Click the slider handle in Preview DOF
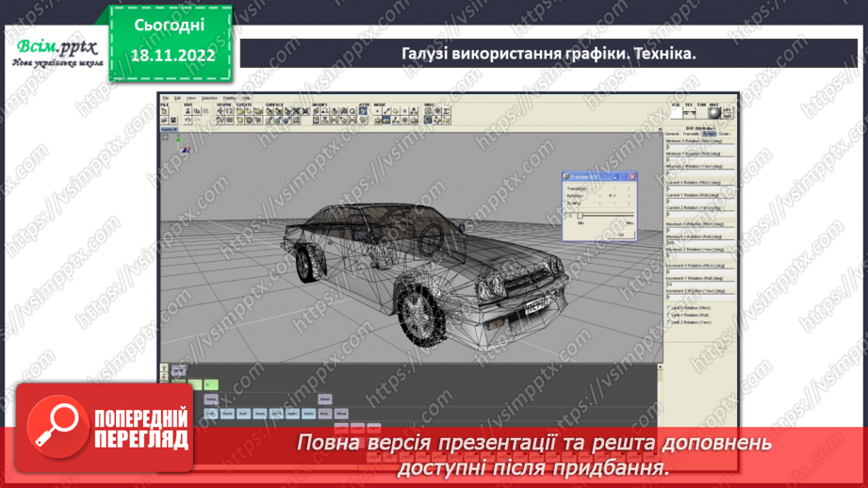Screen dimensions: 868x488 (580, 215)
